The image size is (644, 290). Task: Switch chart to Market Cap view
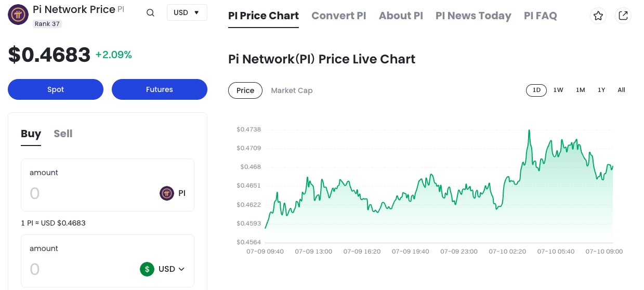click(292, 90)
